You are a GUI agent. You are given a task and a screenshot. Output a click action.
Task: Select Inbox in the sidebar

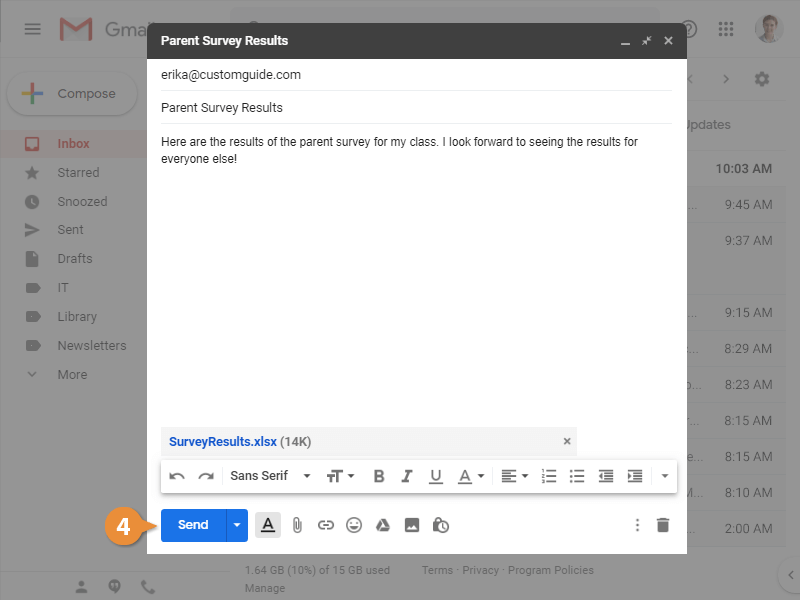coord(73,143)
